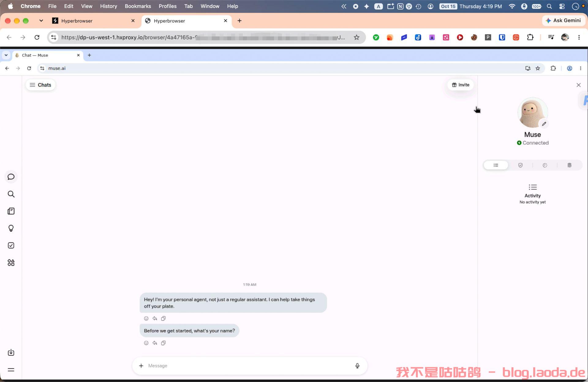Open the lightbulb ideas icon in sidebar
This screenshot has width=588, height=382.
11,228
